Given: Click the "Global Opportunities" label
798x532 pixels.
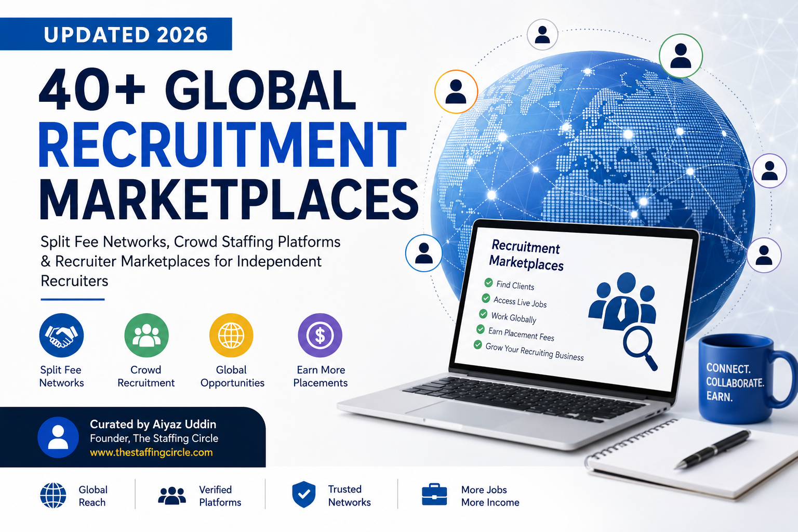Looking at the screenshot, I should (x=232, y=376).
